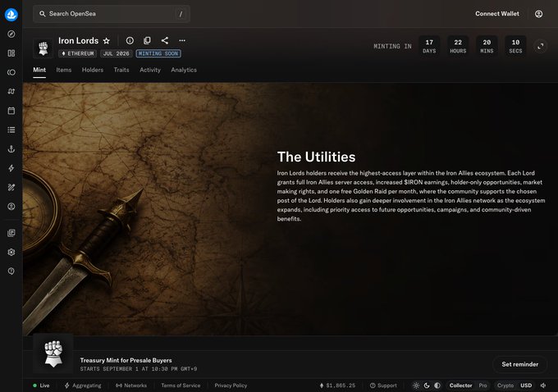This screenshot has width=558, height=392.
Task: Click the Iron Lords collection title
Action: (x=78, y=41)
